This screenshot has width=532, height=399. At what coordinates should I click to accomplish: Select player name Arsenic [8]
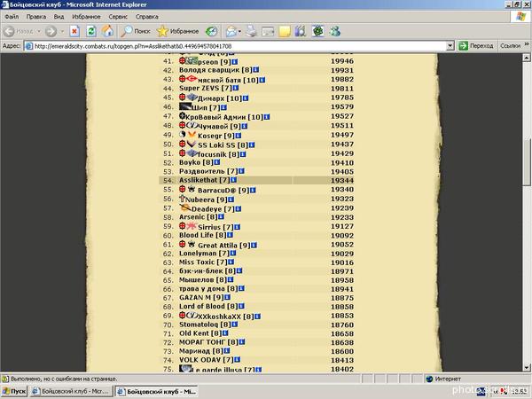pos(198,217)
